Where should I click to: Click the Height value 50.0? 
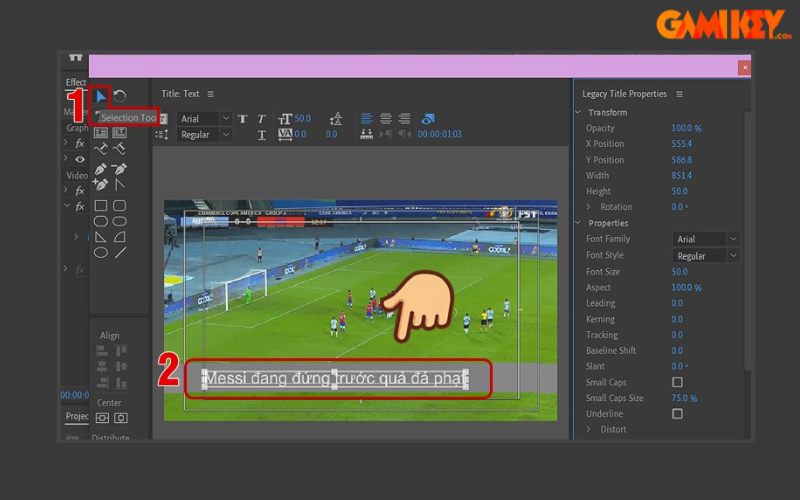pos(680,191)
